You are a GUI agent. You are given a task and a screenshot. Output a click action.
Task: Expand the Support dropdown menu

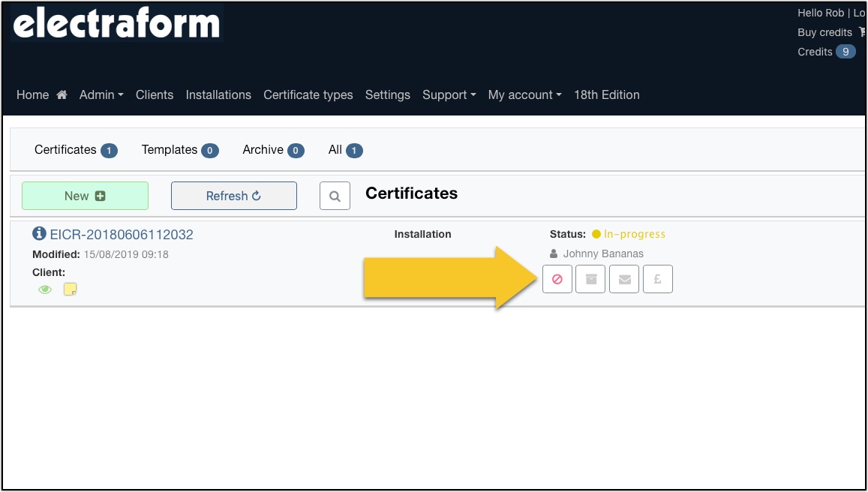pos(449,94)
